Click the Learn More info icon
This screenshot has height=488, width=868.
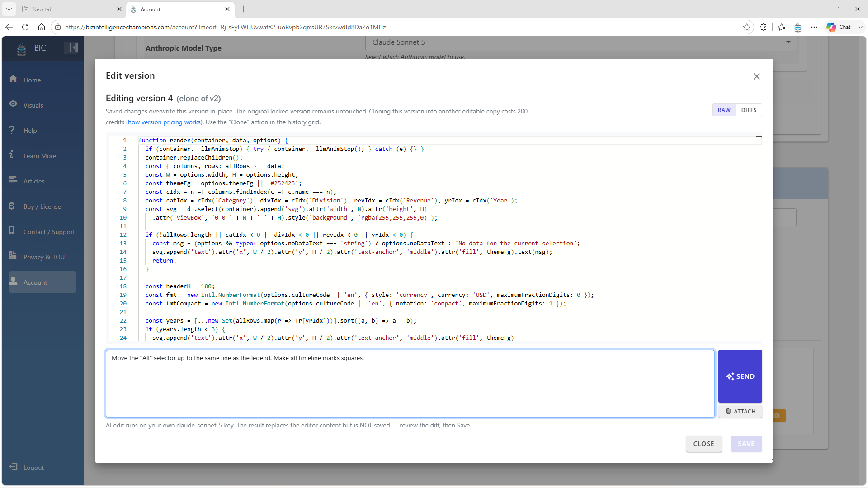(12, 155)
